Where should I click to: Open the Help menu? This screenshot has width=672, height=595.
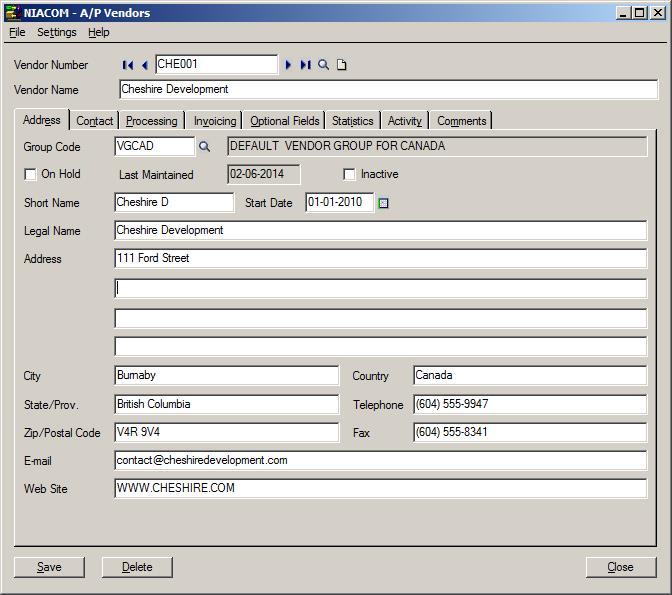click(x=98, y=32)
